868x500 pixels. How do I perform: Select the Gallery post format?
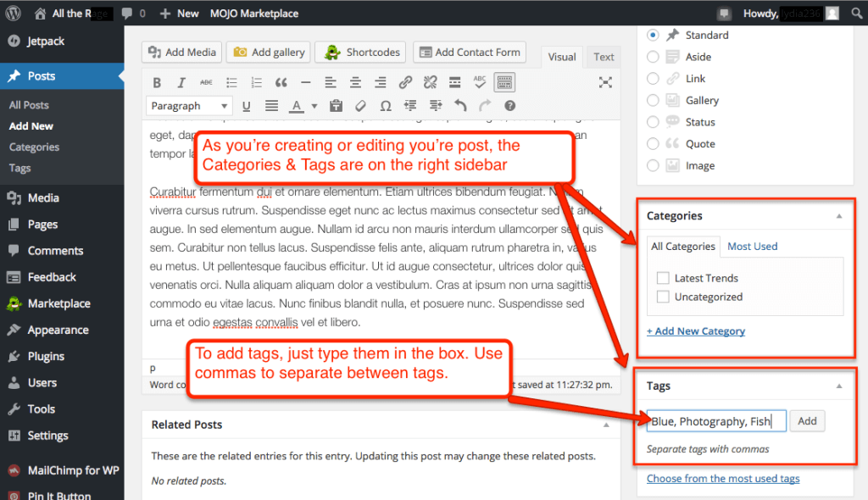click(x=654, y=100)
